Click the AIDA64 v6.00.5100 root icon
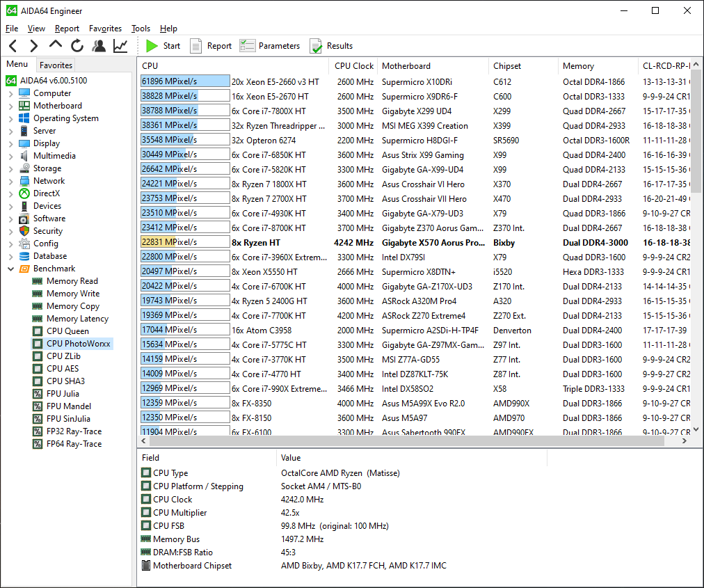704x588 pixels. 11,81
